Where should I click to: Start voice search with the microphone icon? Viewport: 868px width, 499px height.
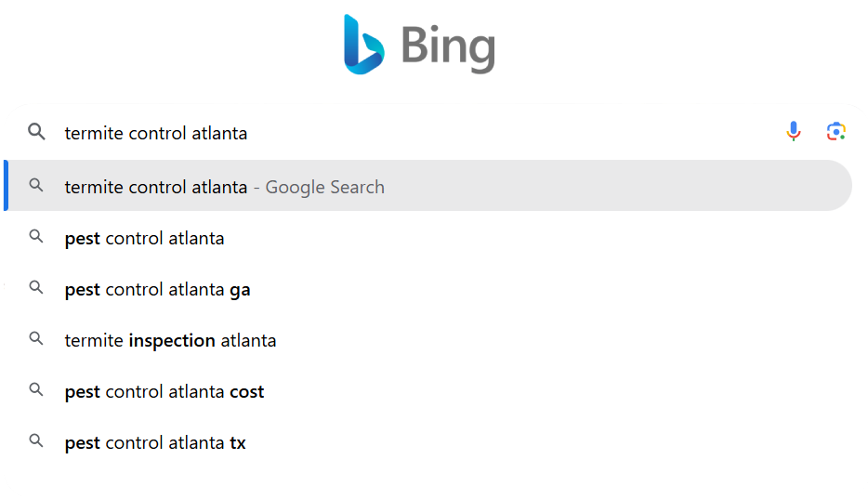click(793, 132)
